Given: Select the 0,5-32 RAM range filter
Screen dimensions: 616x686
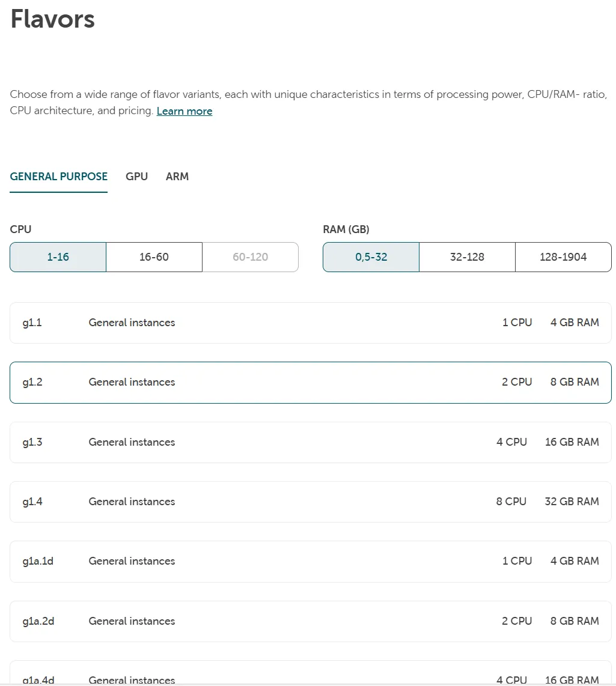Looking at the screenshot, I should pyautogui.click(x=371, y=256).
